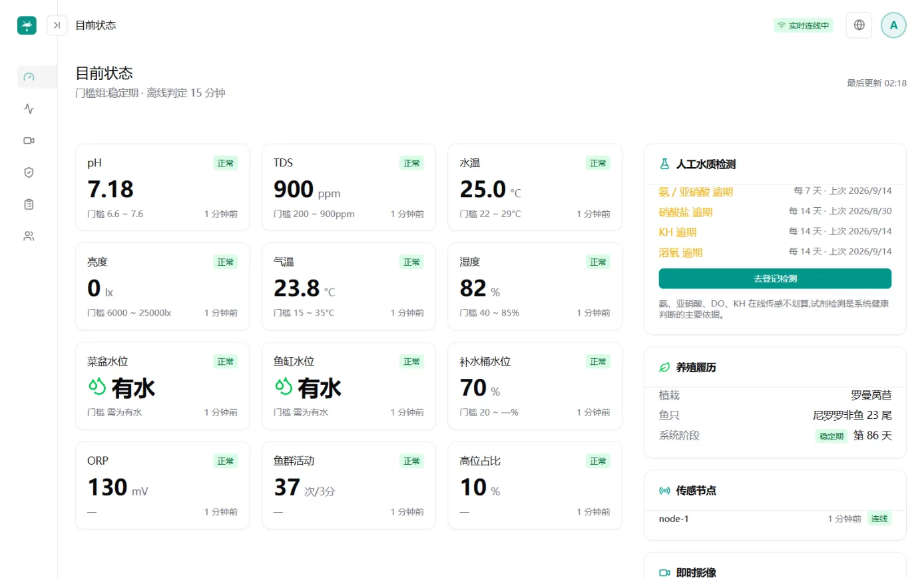The height and width of the screenshot is (578, 924).
Task: Select the KH 逾期 entry
Action: click(x=775, y=232)
